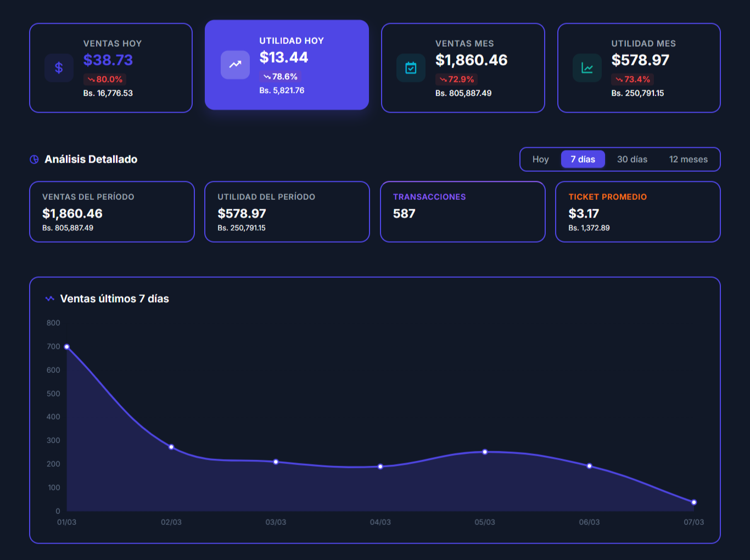Click the pie chart icon beside Análisis Detallado
The image size is (750, 560).
coord(34,160)
